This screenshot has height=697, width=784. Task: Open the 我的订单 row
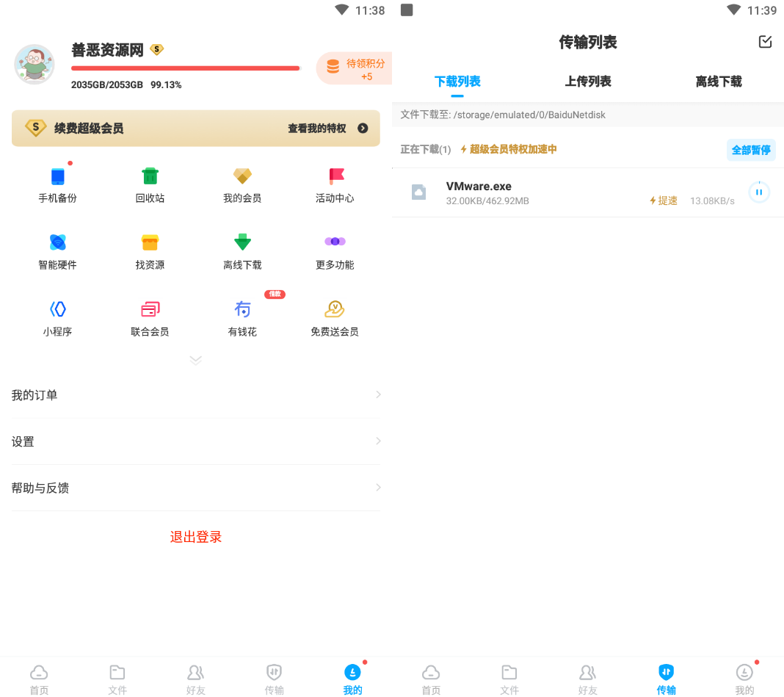click(195, 395)
